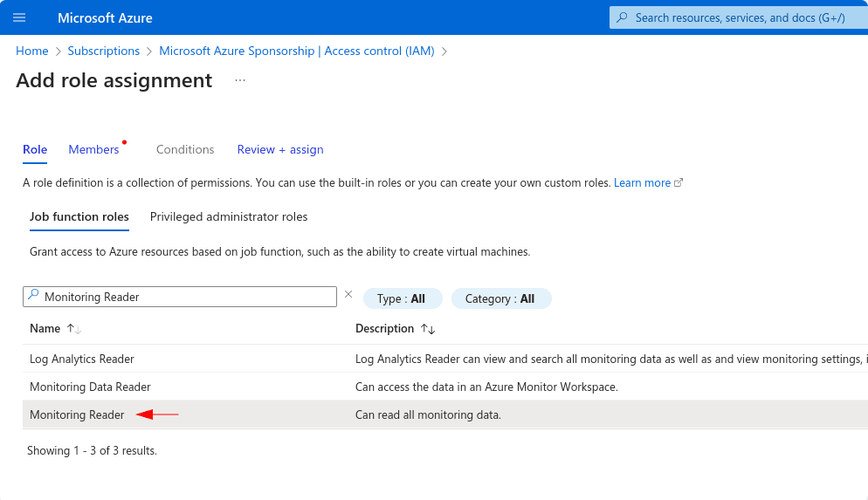Sort roles by Description column arrows

coord(428,329)
